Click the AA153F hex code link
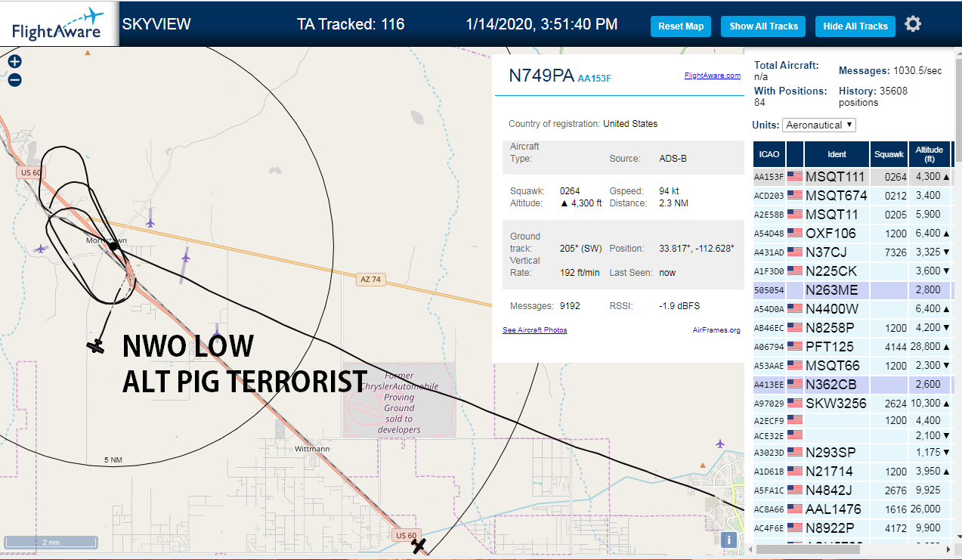962x560 pixels. coord(594,78)
